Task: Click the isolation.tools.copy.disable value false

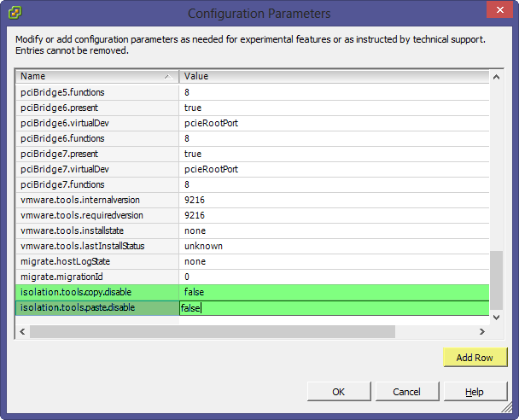Action: [334, 292]
